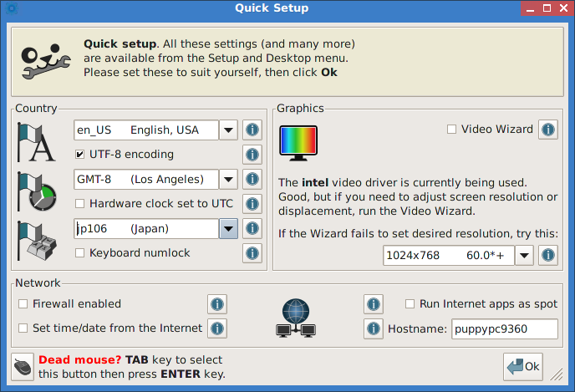Click the 'Country' group label

click(36, 108)
